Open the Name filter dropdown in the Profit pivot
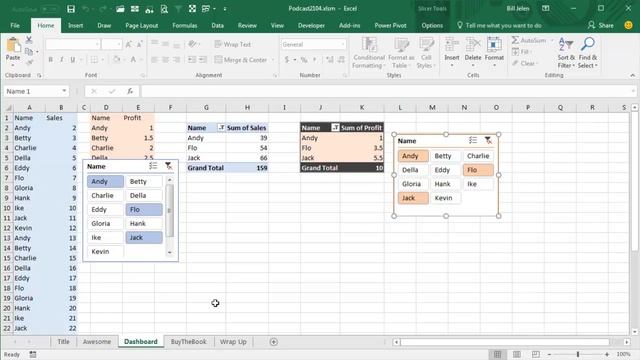 335,128
